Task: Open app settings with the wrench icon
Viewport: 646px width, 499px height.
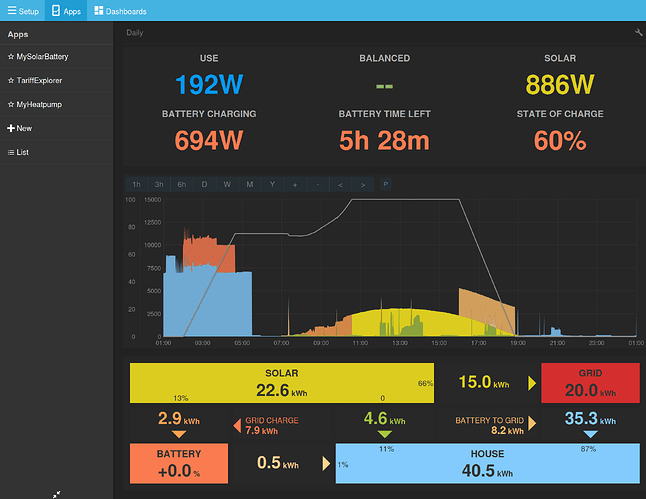Action: tap(639, 33)
